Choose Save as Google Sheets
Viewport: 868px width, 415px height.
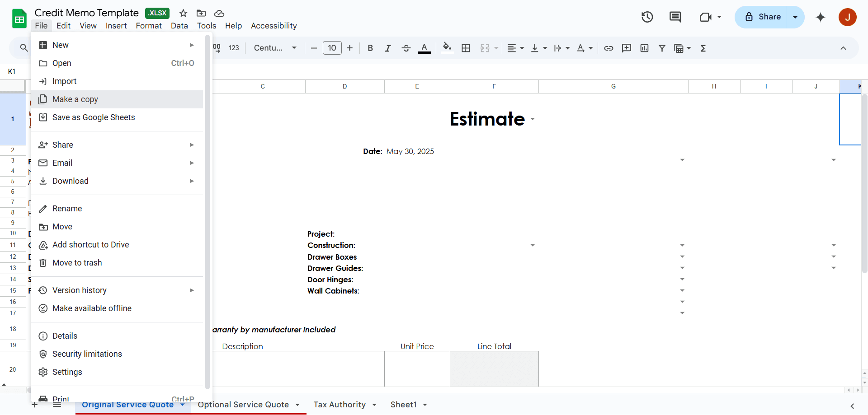pos(117,117)
